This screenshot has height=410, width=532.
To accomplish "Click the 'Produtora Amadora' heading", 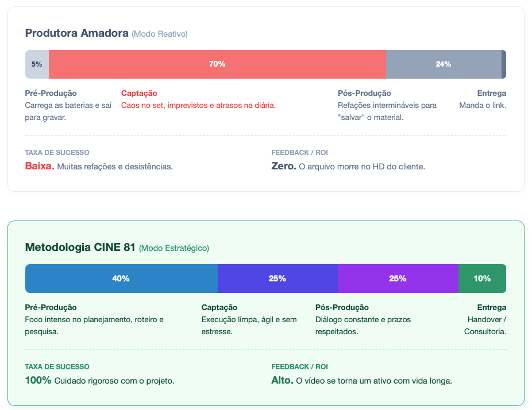I will 76,33.
